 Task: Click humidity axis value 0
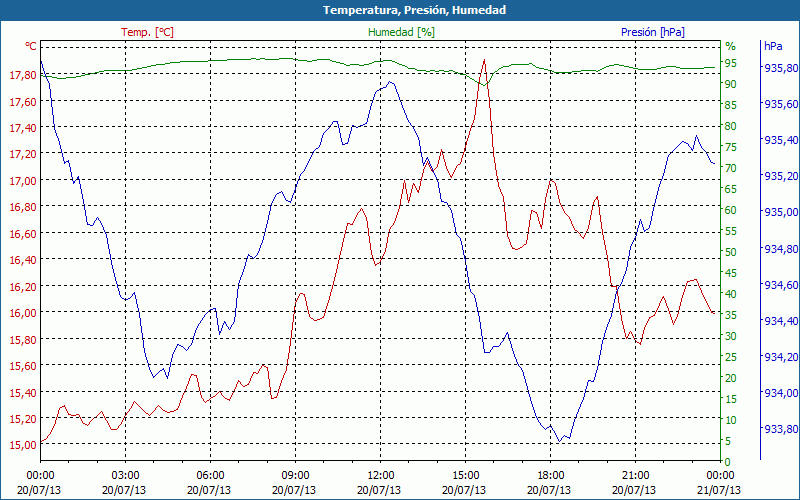tap(728, 462)
